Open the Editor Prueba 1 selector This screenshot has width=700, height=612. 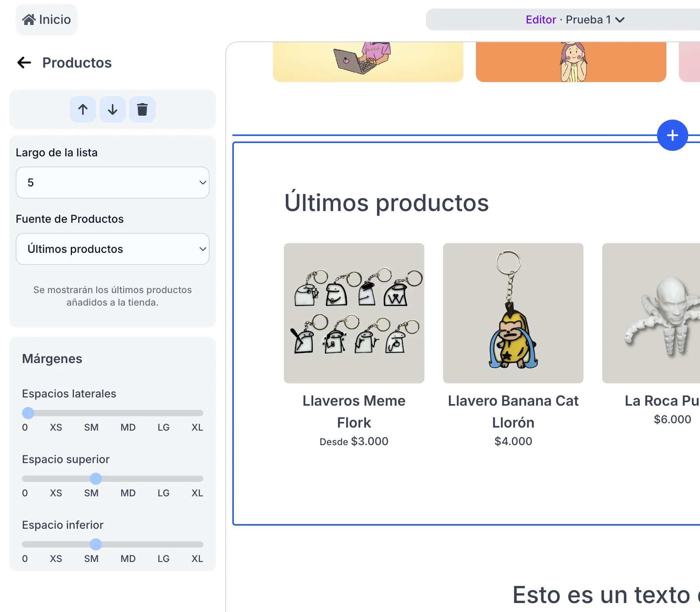click(575, 20)
